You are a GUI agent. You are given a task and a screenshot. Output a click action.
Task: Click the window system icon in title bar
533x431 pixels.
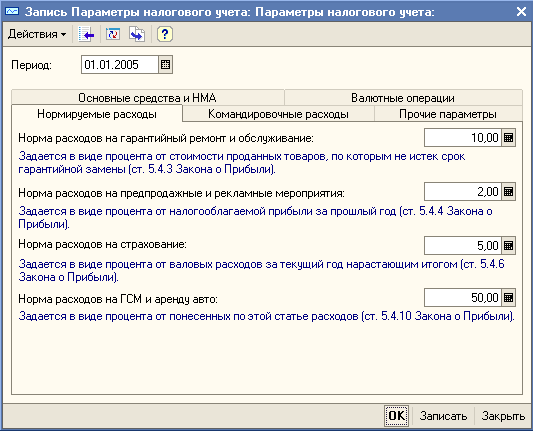pos(12,12)
